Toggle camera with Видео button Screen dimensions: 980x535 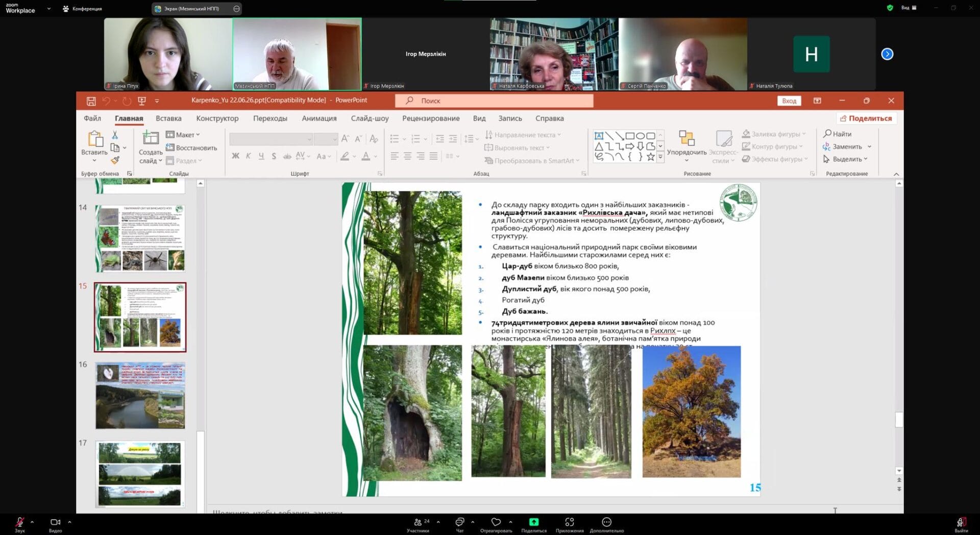pyautogui.click(x=55, y=522)
